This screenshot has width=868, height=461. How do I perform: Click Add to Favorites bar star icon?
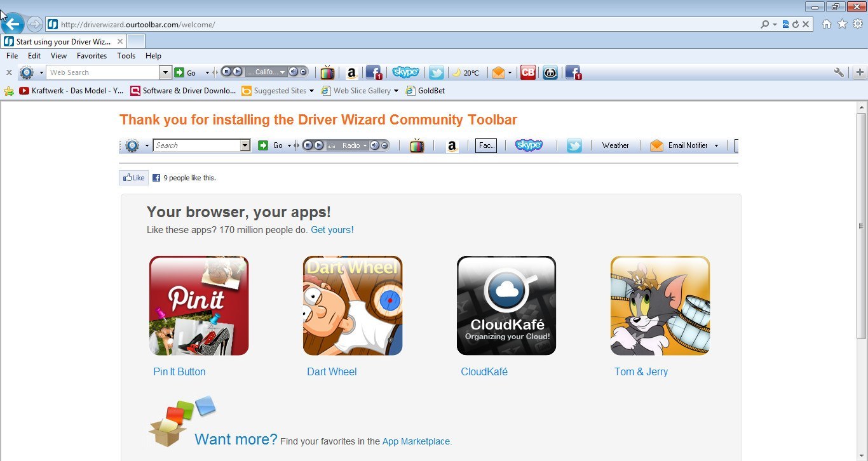[9, 91]
